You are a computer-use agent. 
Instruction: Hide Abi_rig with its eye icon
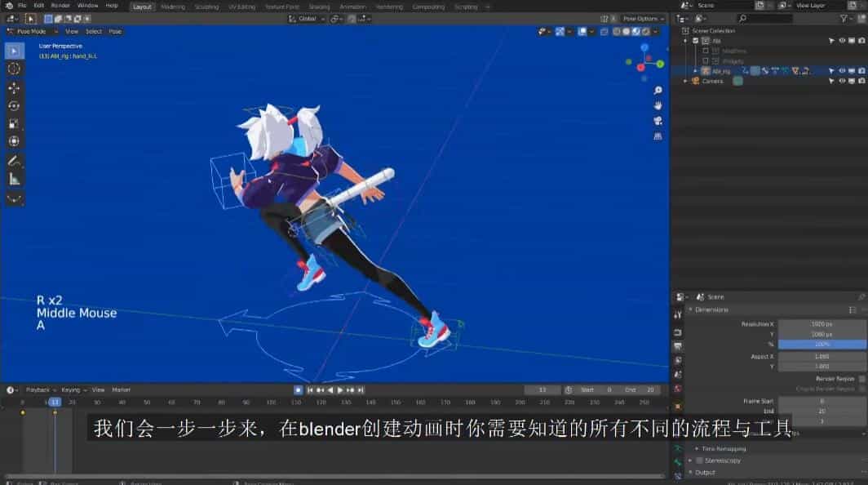click(x=842, y=71)
